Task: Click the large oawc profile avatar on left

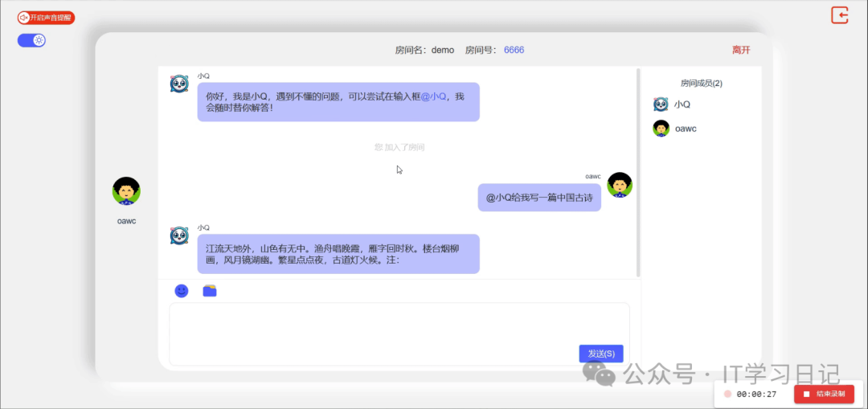Action: point(126,191)
